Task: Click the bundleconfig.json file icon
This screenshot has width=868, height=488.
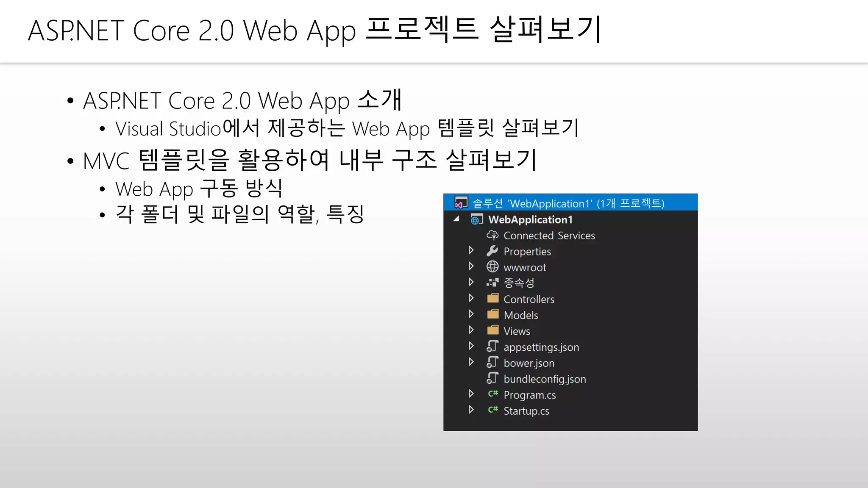Action: click(492, 378)
